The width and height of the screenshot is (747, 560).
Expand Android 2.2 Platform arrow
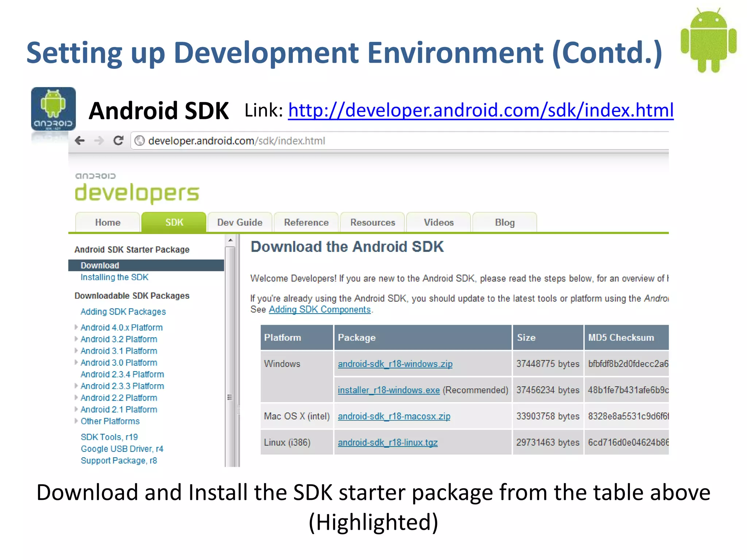[76, 397]
